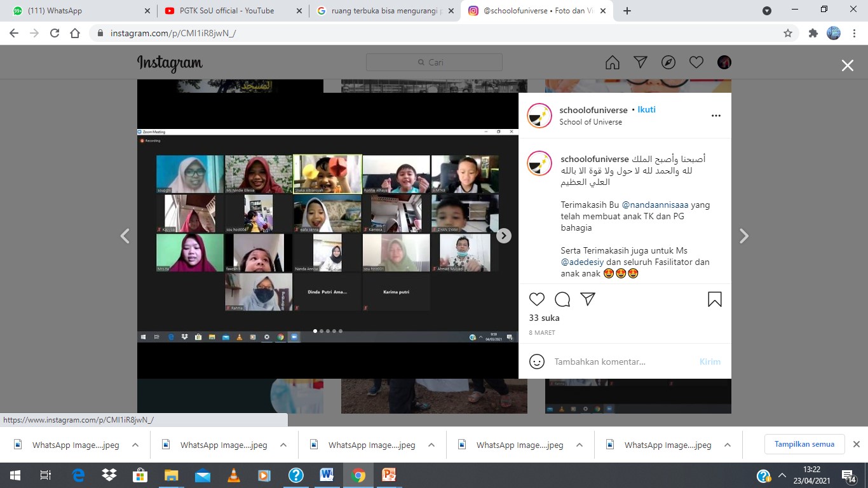
Task: Save post with the bookmark icon
Action: point(715,299)
